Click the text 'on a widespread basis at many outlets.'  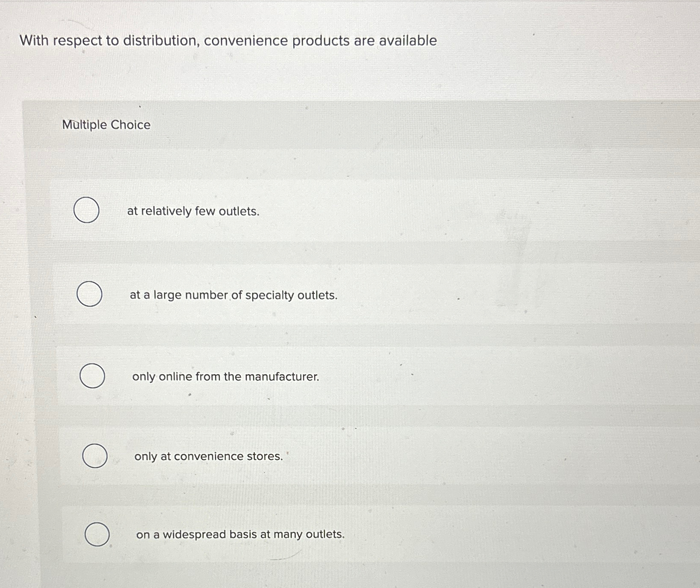pos(240,535)
